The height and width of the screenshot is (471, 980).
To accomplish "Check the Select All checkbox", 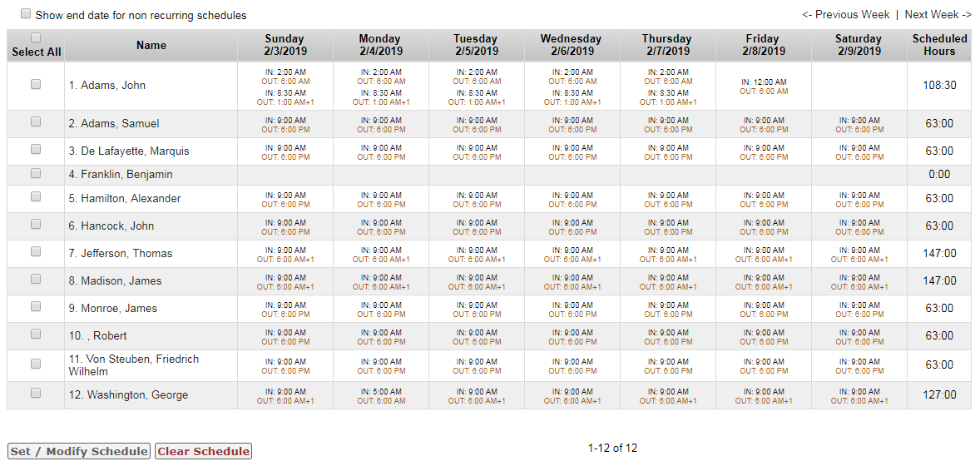I will pyautogui.click(x=36, y=37).
